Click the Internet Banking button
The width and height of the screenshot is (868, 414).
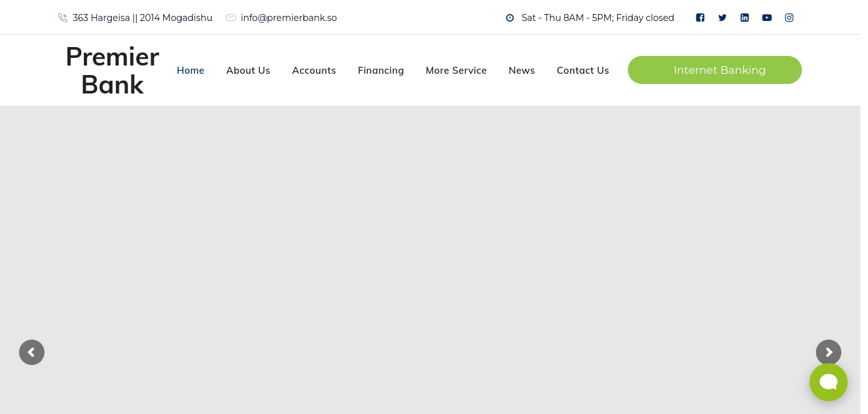[715, 70]
